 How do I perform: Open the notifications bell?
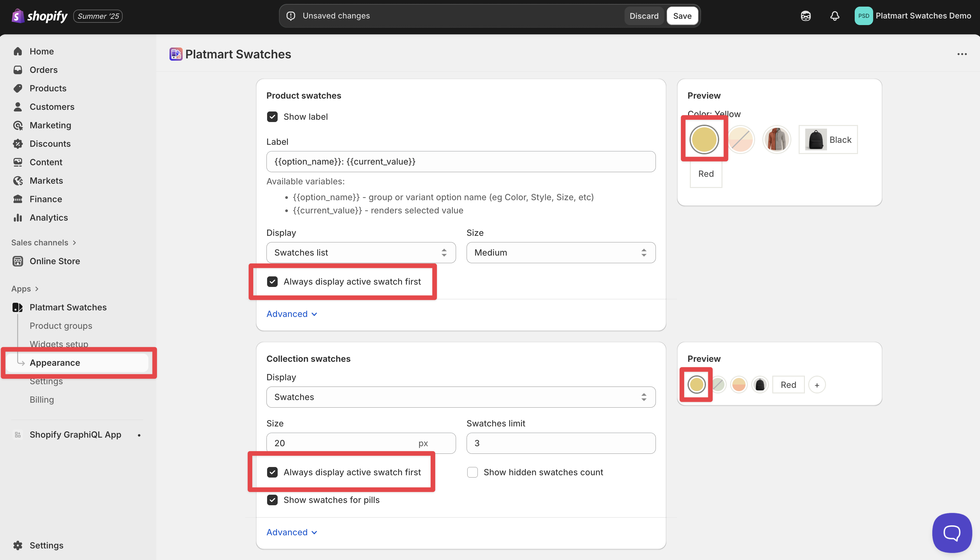(834, 16)
